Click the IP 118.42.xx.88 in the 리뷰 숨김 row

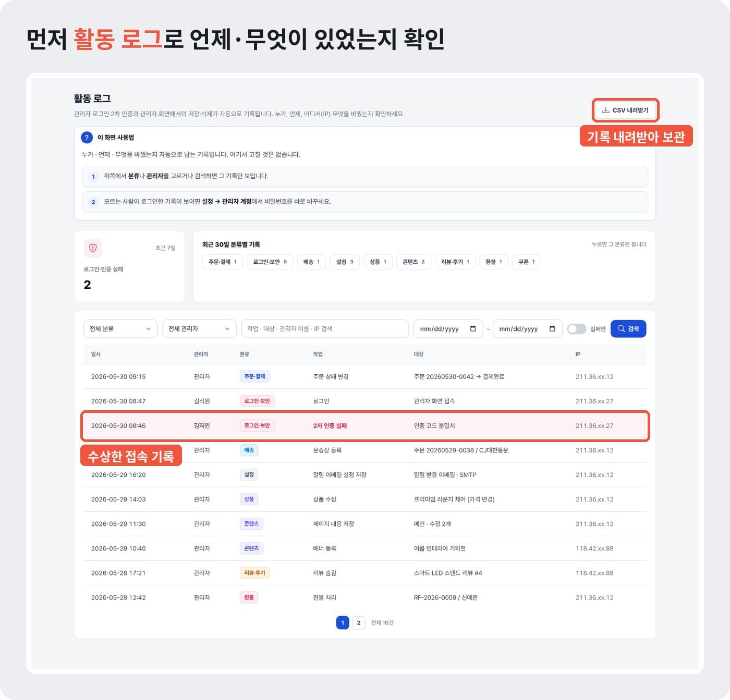(594, 573)
